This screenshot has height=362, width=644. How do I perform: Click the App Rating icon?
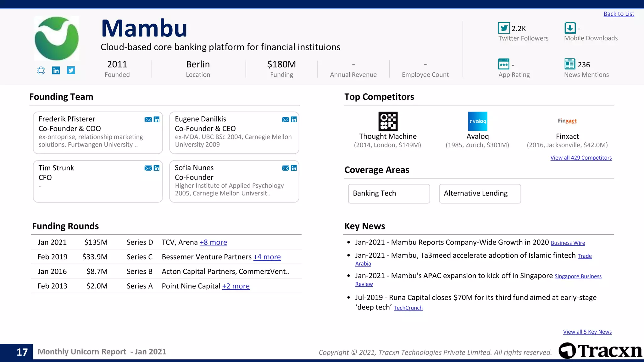click(504, 64)
